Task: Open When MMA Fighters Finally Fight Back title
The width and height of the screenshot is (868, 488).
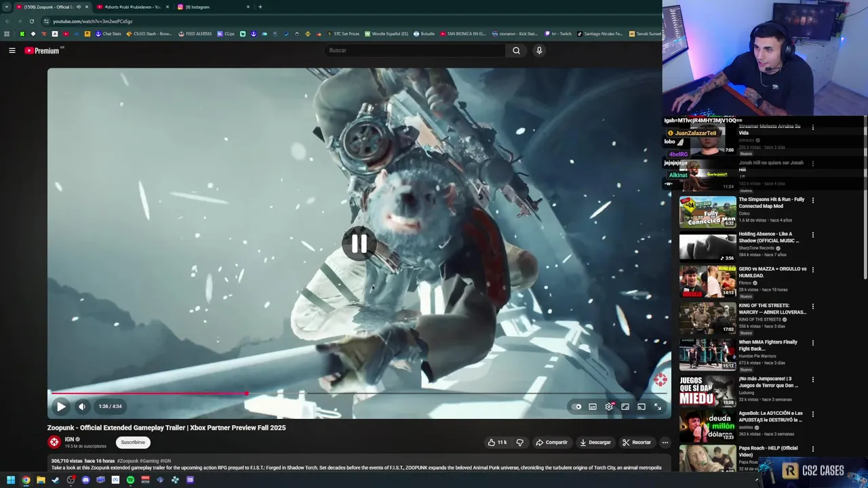Action: click(x=768, y=345)
